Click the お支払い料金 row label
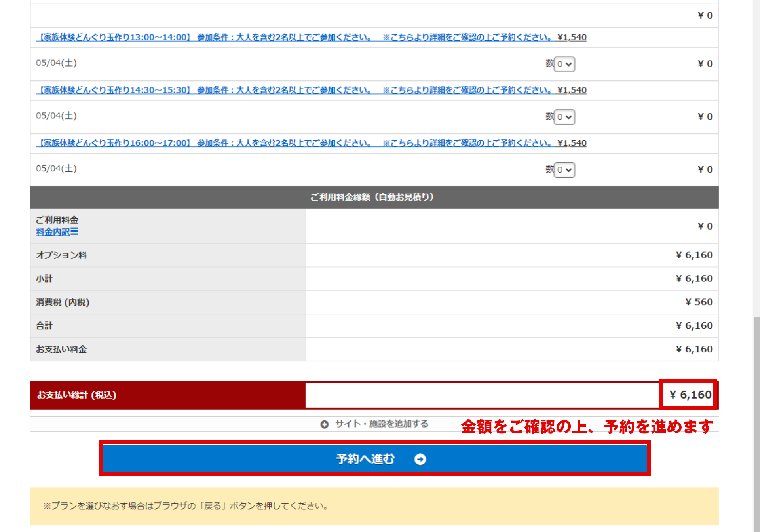 coord(61,349)
